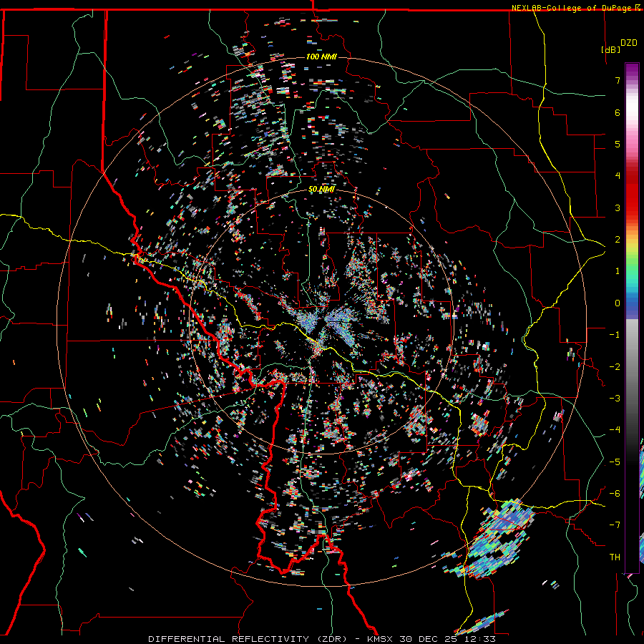Click the 12:33 timestamp
644x644 pixels.
tap(479, 639)
